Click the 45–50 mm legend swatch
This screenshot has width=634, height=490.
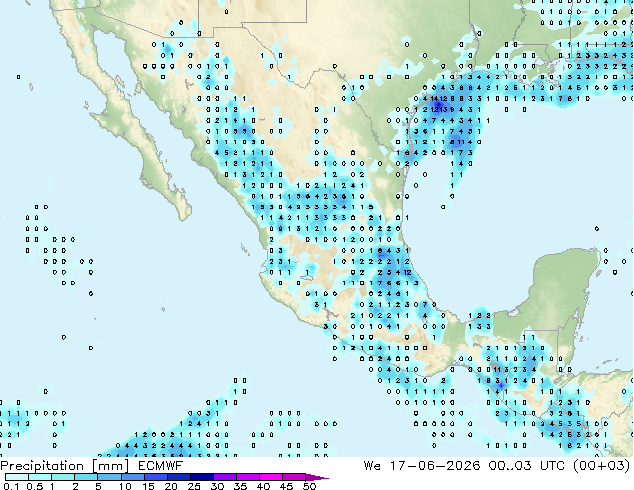294,477
